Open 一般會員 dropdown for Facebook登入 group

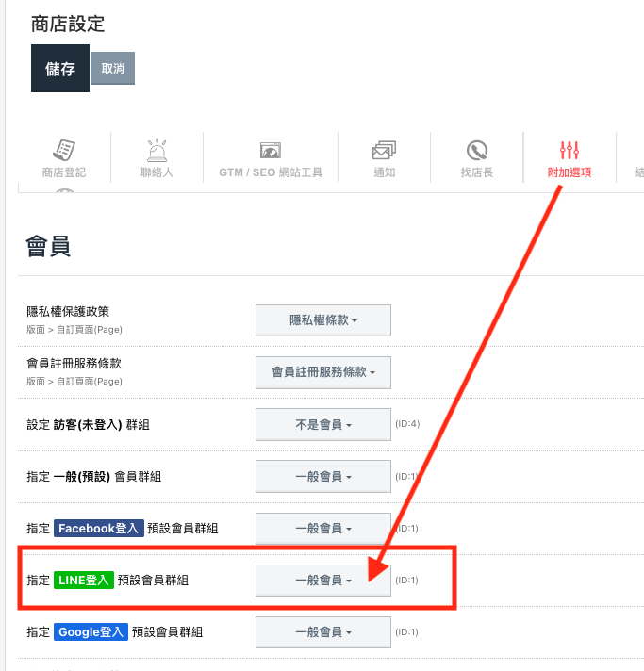[x=323, y=529]
